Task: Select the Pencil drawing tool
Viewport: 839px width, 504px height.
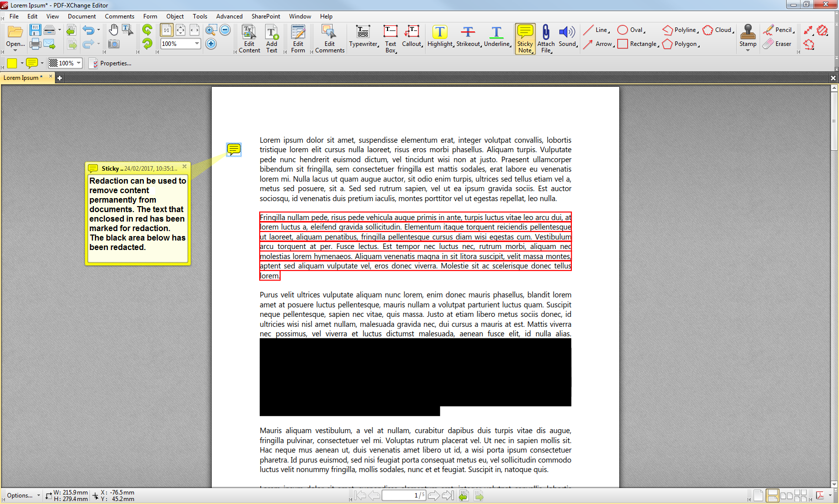Action: tap(779, 30)
